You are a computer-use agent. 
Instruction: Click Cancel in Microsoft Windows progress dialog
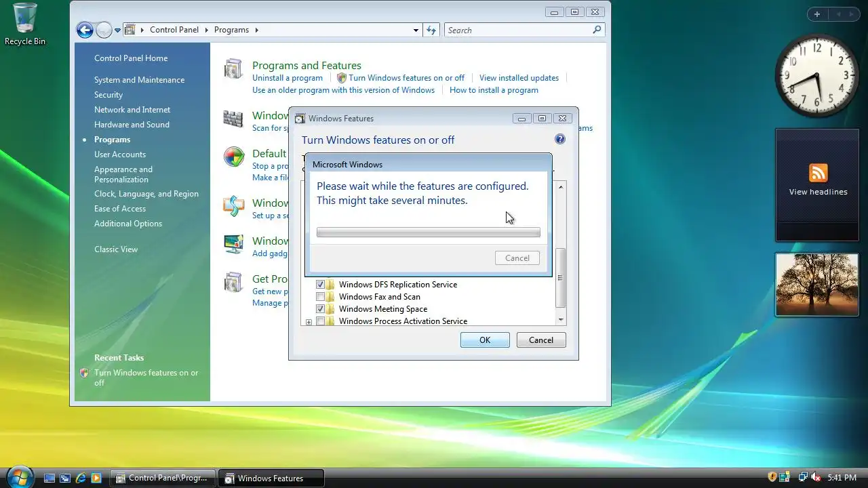[517, 258]
